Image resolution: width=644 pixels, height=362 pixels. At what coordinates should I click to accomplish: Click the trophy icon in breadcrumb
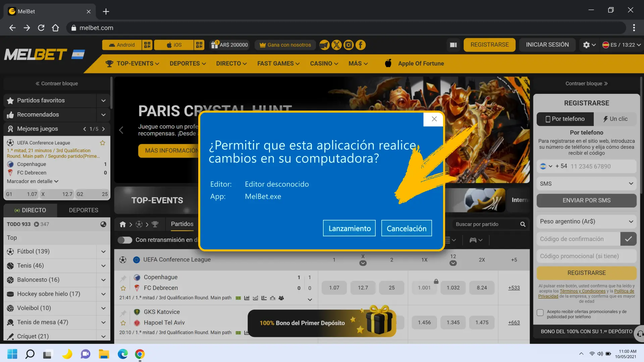(155, 224)
